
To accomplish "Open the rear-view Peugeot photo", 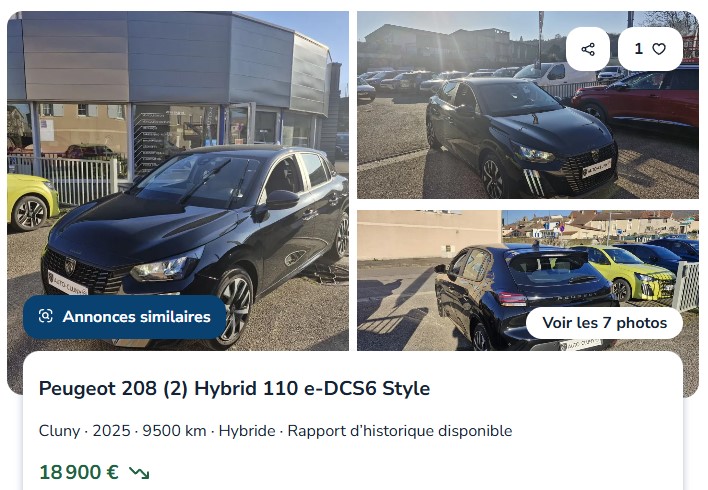I will coord(528,280).
